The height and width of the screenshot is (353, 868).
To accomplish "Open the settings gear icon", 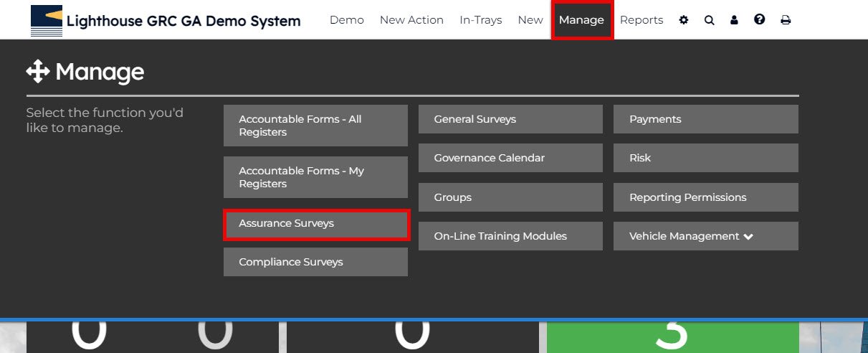I will coord(684,20).
